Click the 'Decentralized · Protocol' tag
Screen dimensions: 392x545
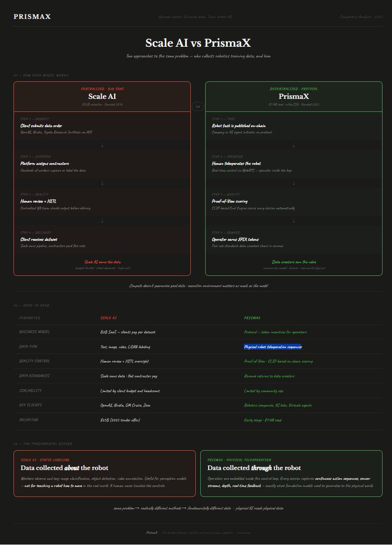[294, 89]
